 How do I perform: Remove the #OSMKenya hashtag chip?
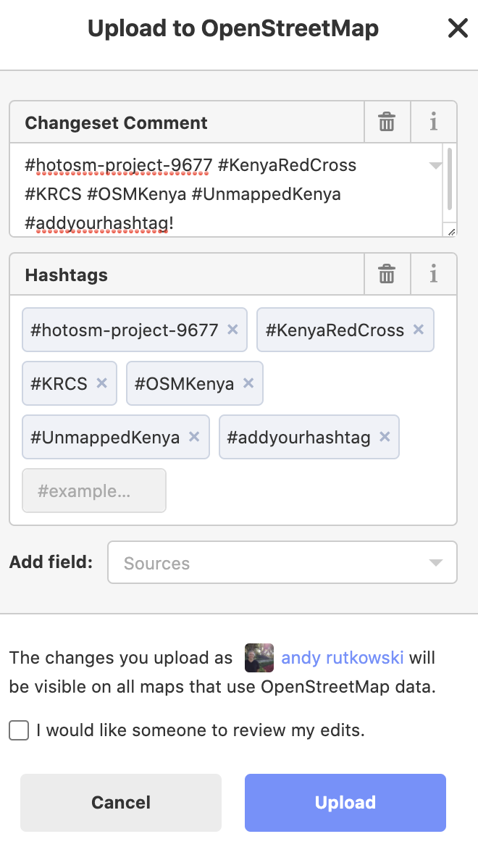pyautogui.click(x=248, y=383)
